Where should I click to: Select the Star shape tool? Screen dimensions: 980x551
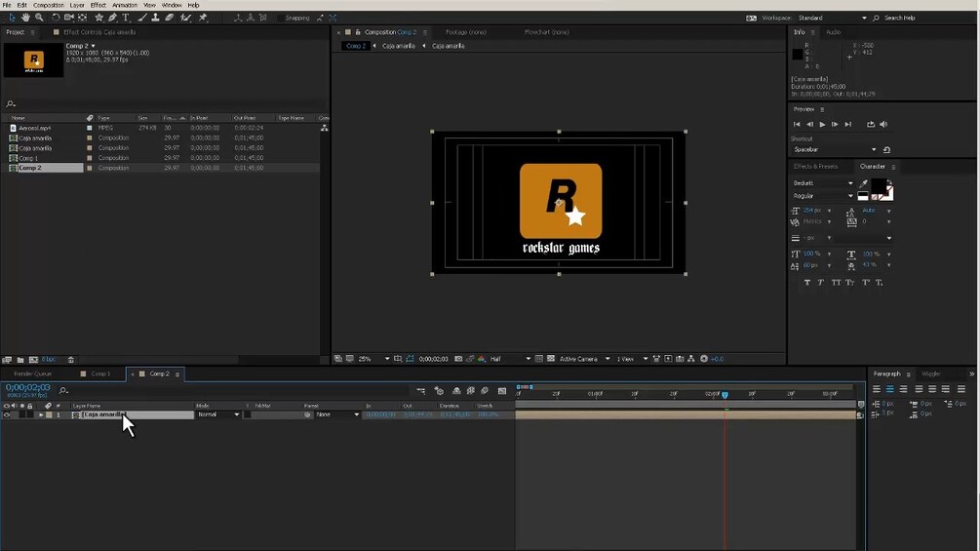[98, 18]
